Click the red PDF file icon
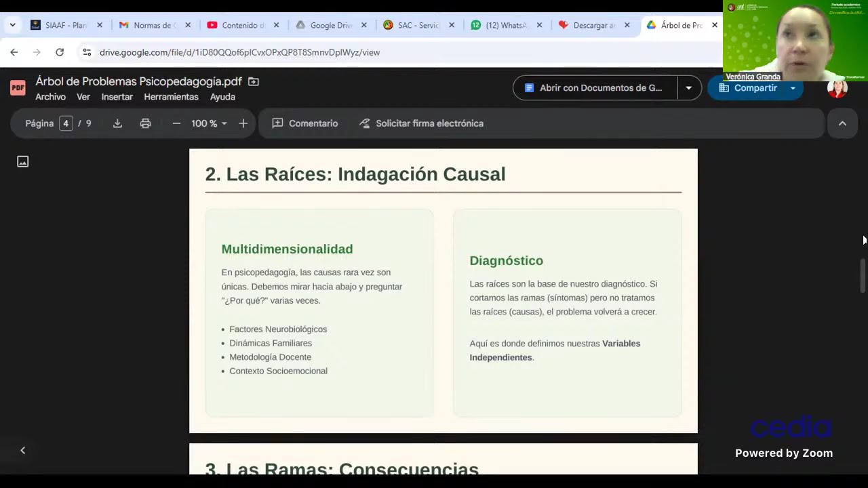868x488 pixels. click(x=18, y=87)
